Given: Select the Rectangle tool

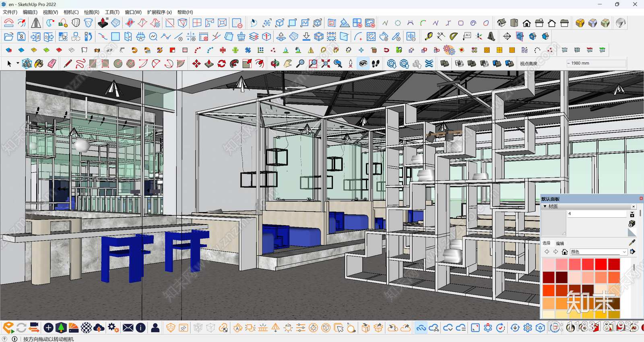Looking at the screenshot, I should coord(93,64).
